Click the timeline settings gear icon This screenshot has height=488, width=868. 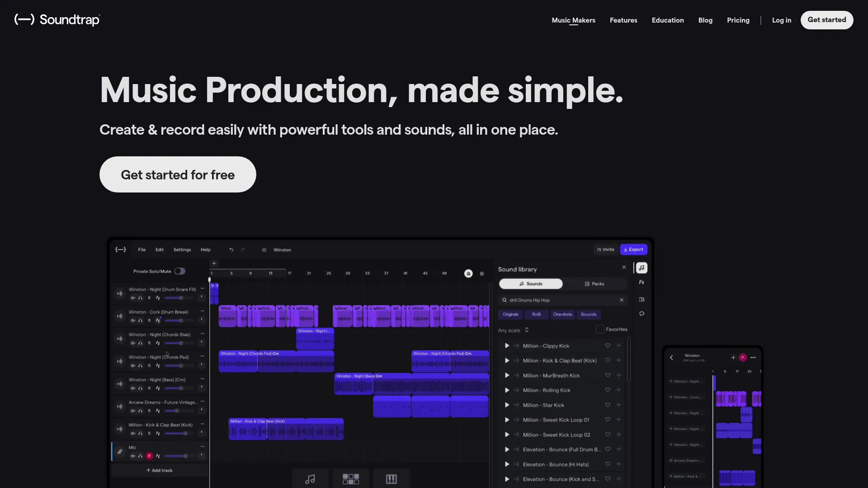(482, 273)
